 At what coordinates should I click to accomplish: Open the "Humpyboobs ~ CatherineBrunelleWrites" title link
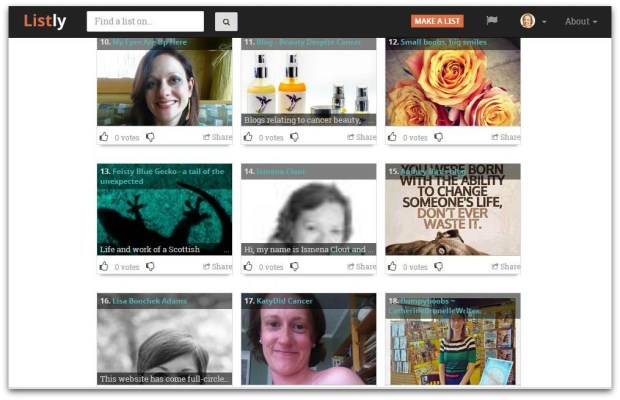[x=434, y=306]
